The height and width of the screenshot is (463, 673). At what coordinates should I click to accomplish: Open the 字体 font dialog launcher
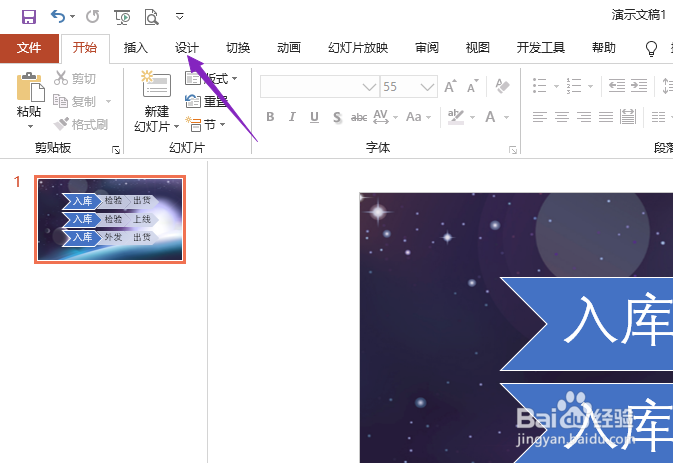(513, 150)
